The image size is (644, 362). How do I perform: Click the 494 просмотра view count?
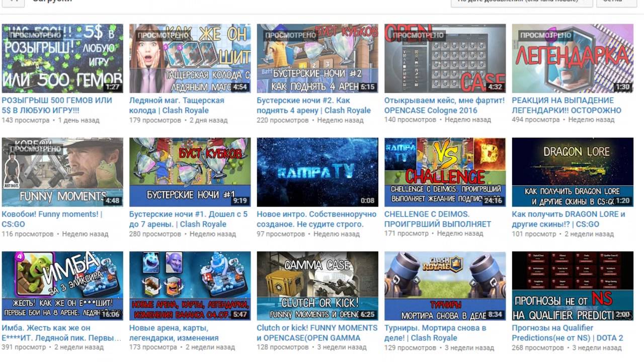[x=536, y=120]
